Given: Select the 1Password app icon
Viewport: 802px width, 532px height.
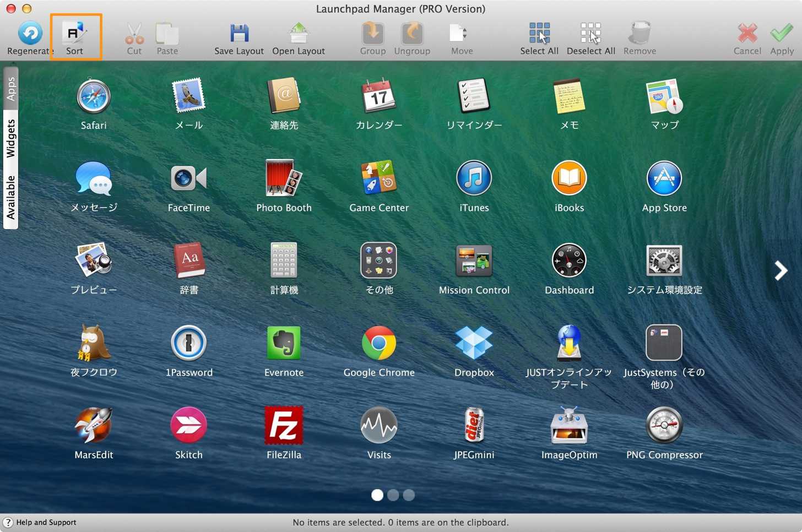Looking at the screenshot, I should pos(189,343).
